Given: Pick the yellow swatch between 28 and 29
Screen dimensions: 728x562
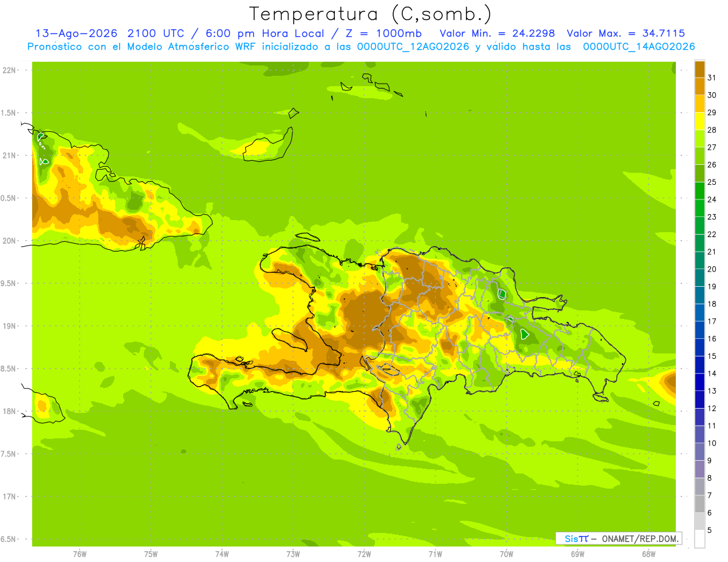Looking at the screenshot, I should coord(699,121).
